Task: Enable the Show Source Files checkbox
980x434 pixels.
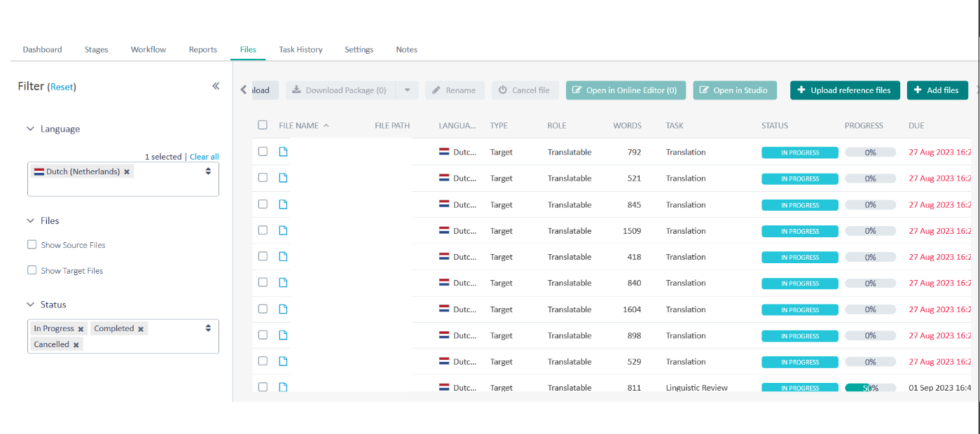Action: pos(32,244)
